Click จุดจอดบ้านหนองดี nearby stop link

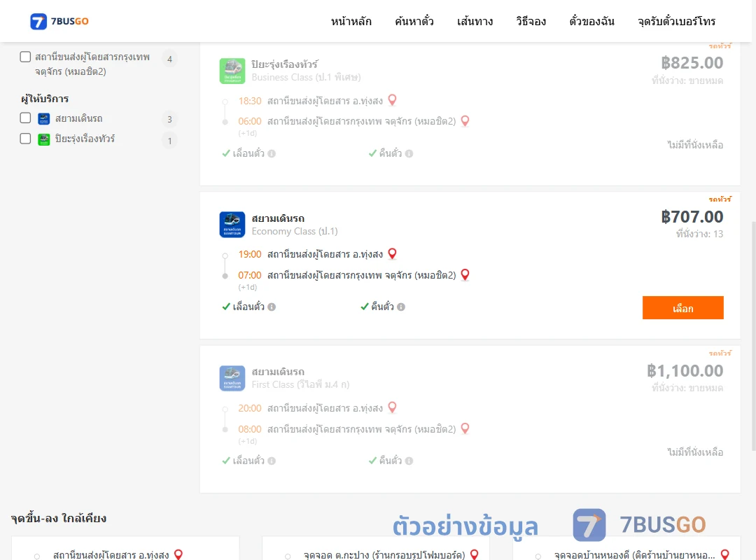tap(634, 554)
